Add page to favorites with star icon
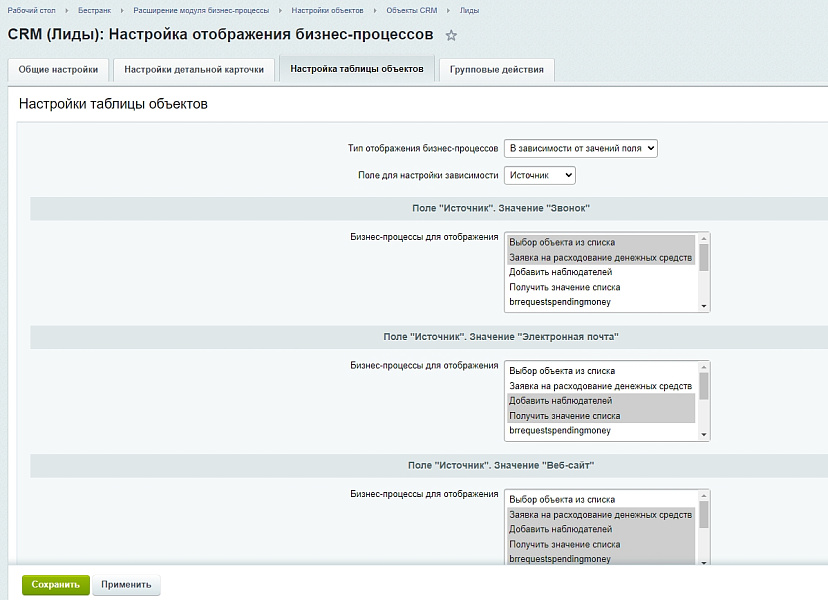The height and width of the screenshot is (600, 828). click(x=451, y=35)
